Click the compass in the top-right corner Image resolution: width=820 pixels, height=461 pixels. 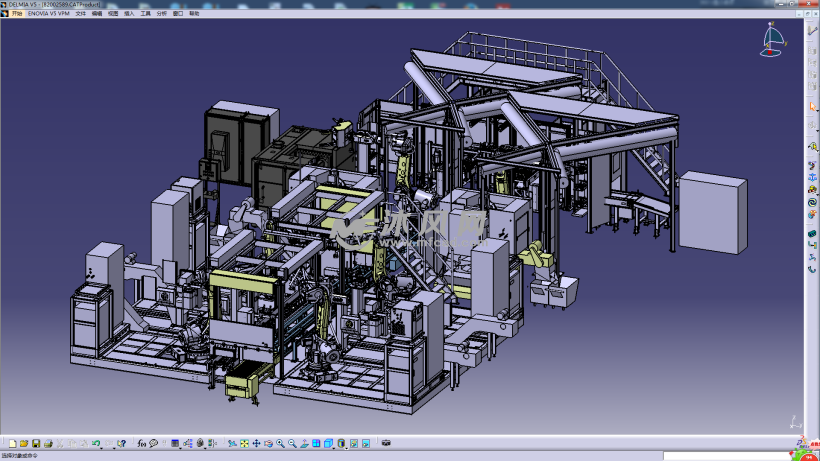click(773, 38)
